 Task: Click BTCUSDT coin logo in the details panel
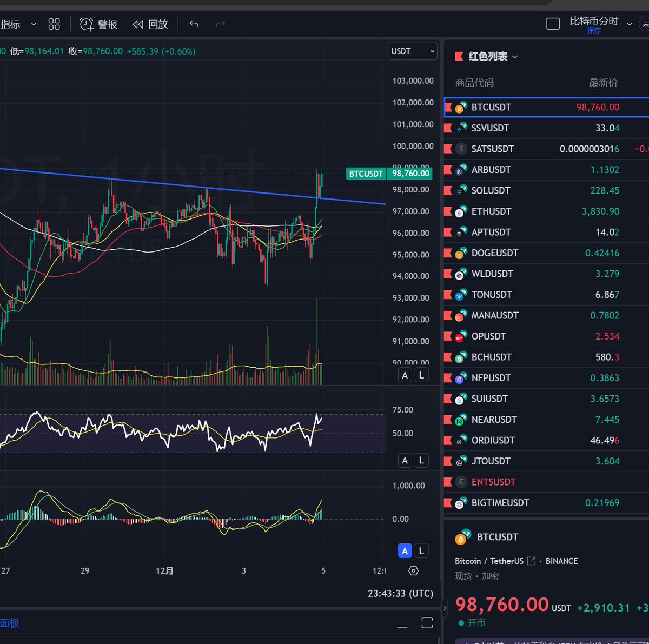[463, 537]
